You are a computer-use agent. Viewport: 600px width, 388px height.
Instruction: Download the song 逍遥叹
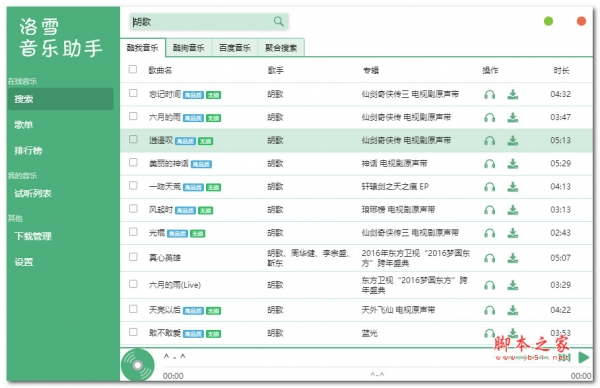[x=513, y=140]
